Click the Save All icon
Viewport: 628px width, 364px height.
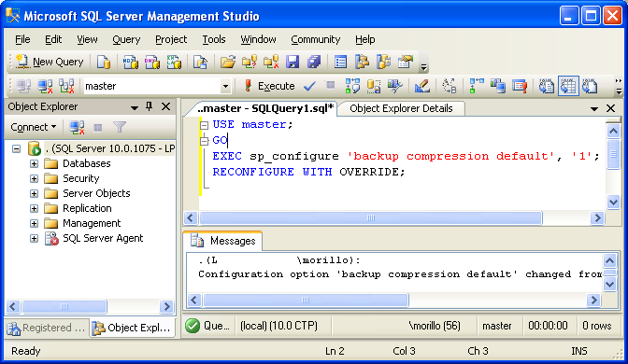coord(314,62)
